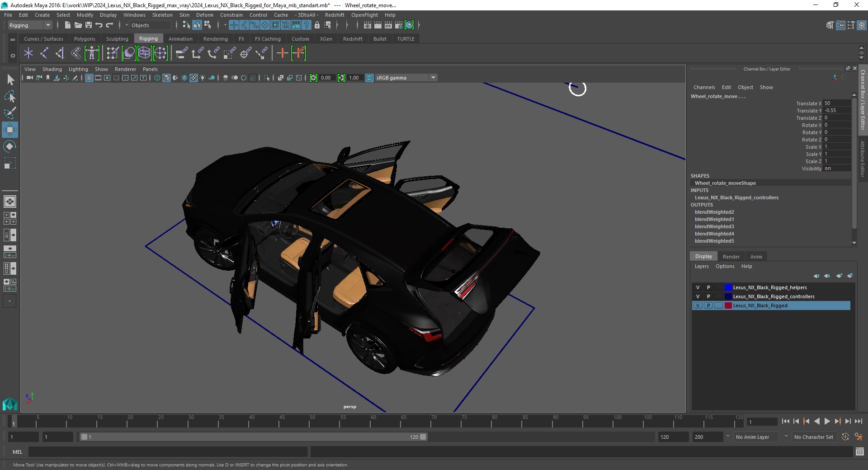The width and height of the screenshot is (868, 470).
Task: Open the No Character Set dropdown
Action: [814, 437]
